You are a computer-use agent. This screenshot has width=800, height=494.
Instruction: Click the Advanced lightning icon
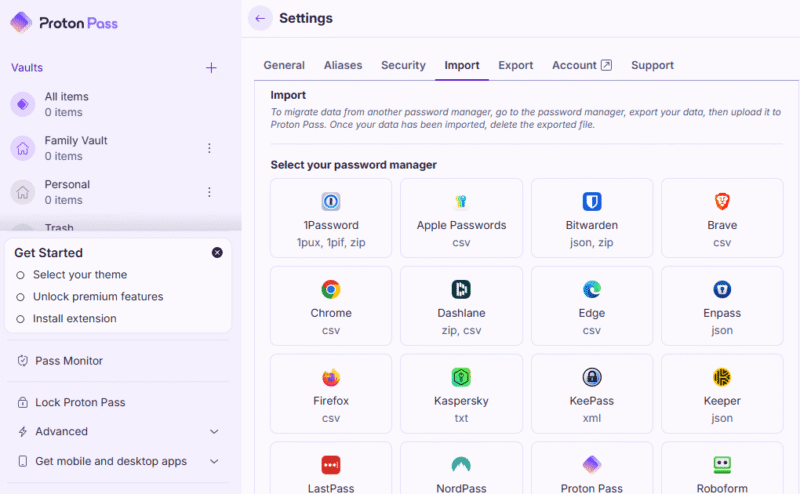(22, 432)
